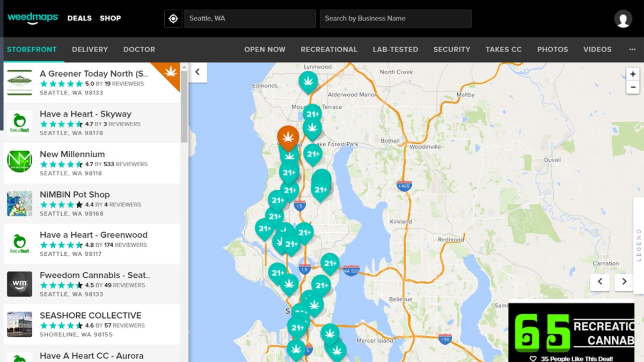Enable the LAB-TESTED filter
The height and width of the screenshot is (362, 644).
click(395, 49)
